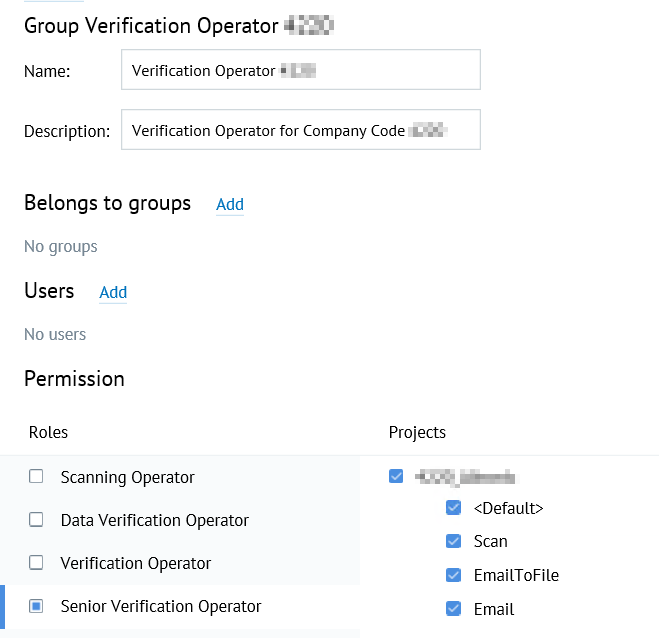Click Add link next to Users
The width and height of the screenshot is (659, 638).
tap(113, 293)
